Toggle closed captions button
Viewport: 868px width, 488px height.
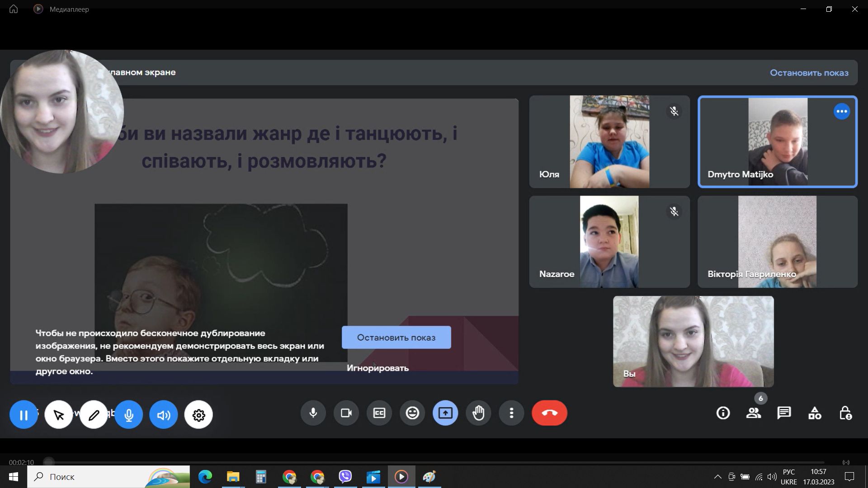click(379, 413)
